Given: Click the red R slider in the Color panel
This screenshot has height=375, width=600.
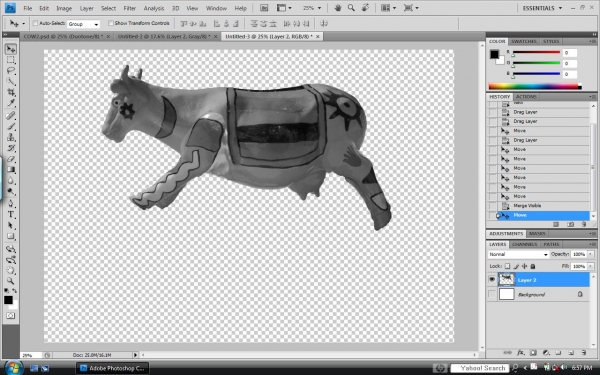Looking at the screenshot, I should click(536, 52).
